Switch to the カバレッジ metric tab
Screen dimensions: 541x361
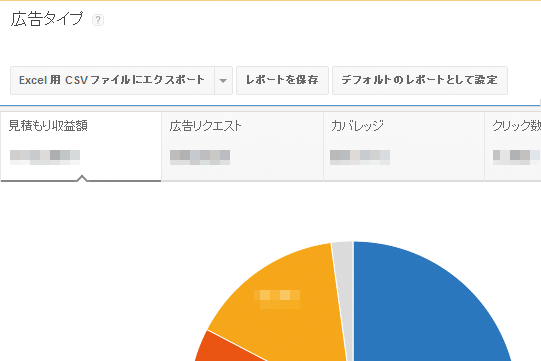(x=404, y=146)
